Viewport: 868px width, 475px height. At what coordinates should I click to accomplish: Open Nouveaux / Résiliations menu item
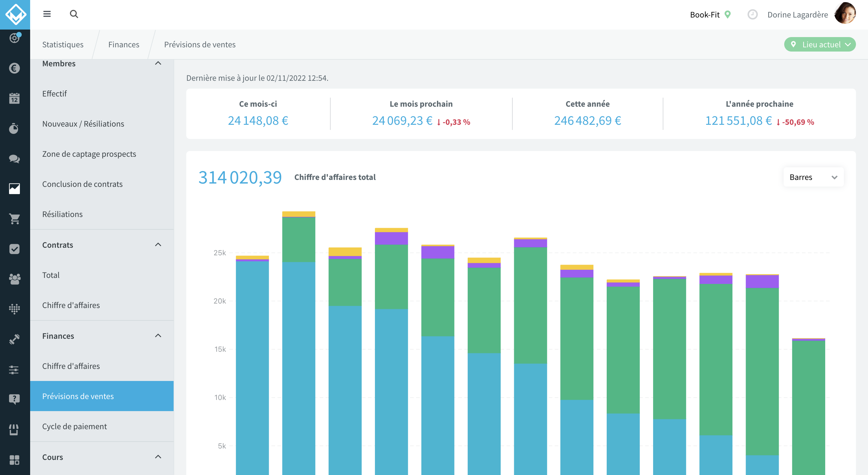pyautogui.click(x=102, y=124)
